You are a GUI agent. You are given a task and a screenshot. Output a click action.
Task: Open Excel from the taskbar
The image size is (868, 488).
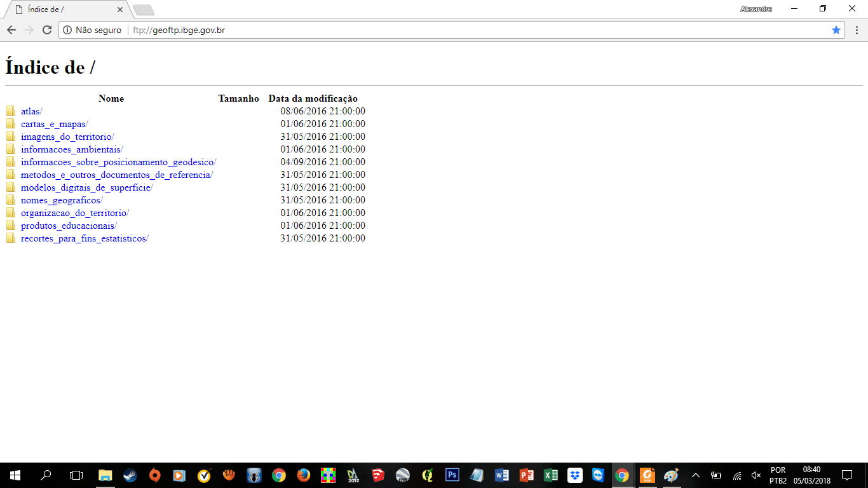coord(550,475)
